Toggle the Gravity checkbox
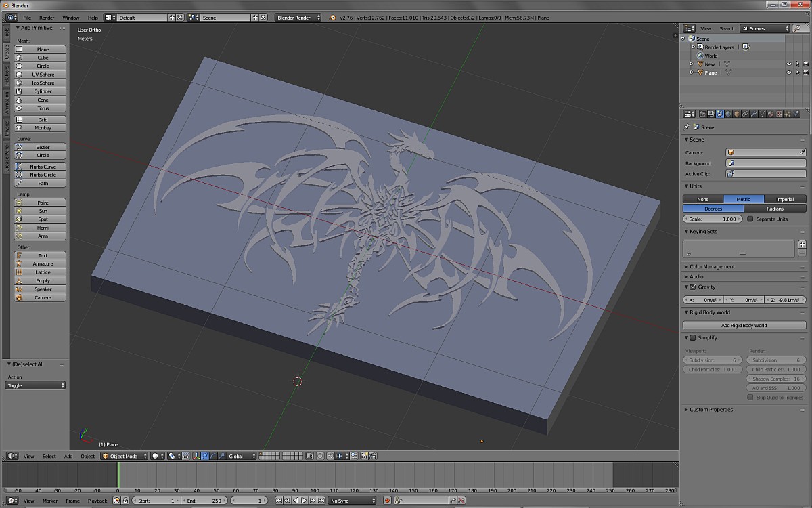 (693, 287)
